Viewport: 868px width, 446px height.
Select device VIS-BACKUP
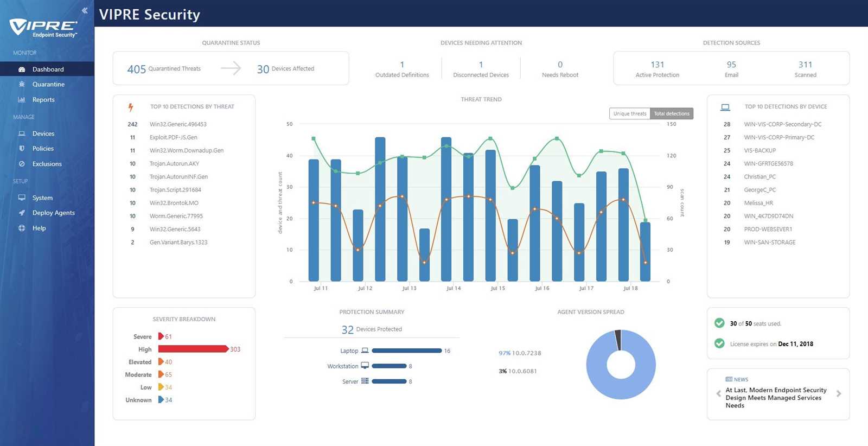(760, 150)
